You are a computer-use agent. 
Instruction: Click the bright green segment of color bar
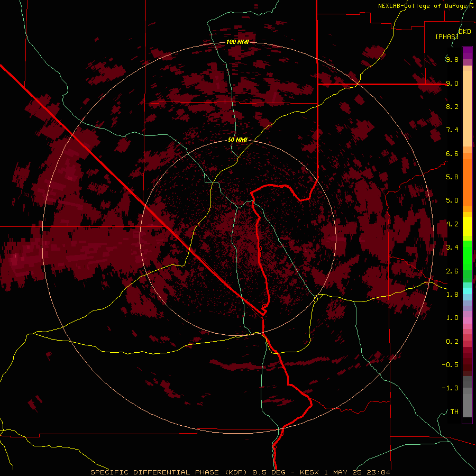(467, 255)
